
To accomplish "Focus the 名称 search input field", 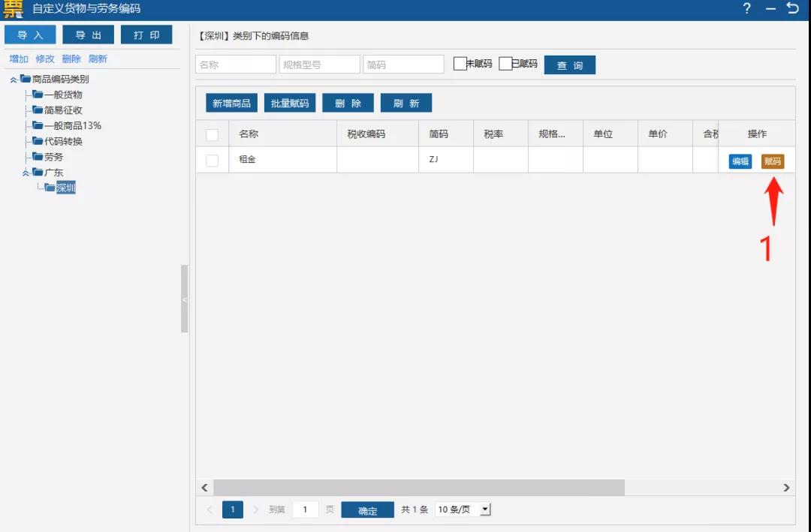I will pyautogui.click(x=236, y=65).
